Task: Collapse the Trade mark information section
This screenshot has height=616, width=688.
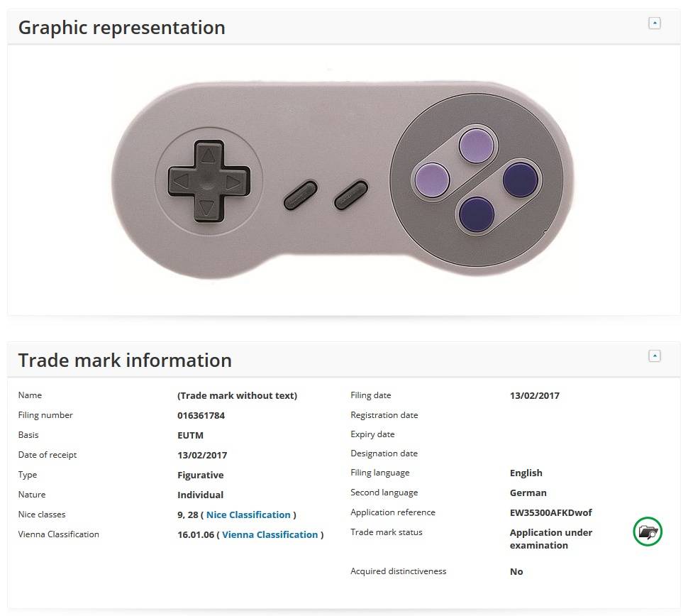Action: [654, 356]
